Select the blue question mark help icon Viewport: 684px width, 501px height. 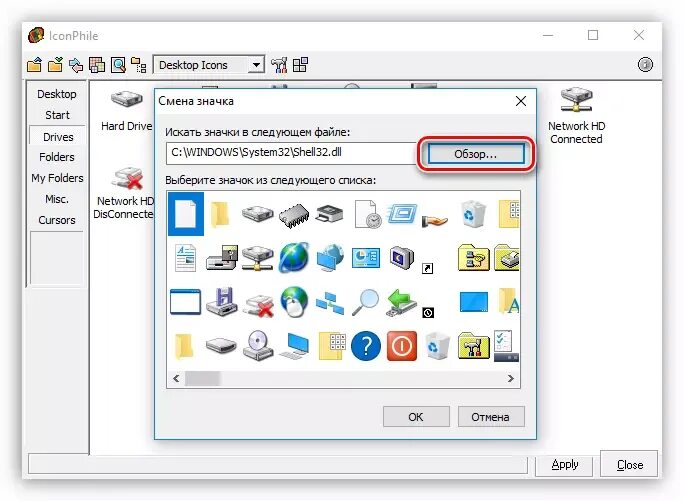366,346
